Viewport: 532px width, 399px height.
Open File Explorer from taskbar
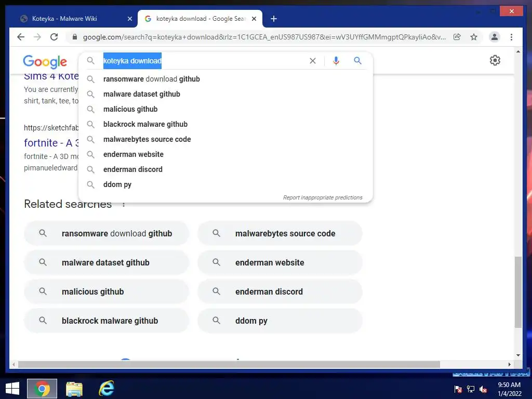pyautogui.click(x=74, y=389)
